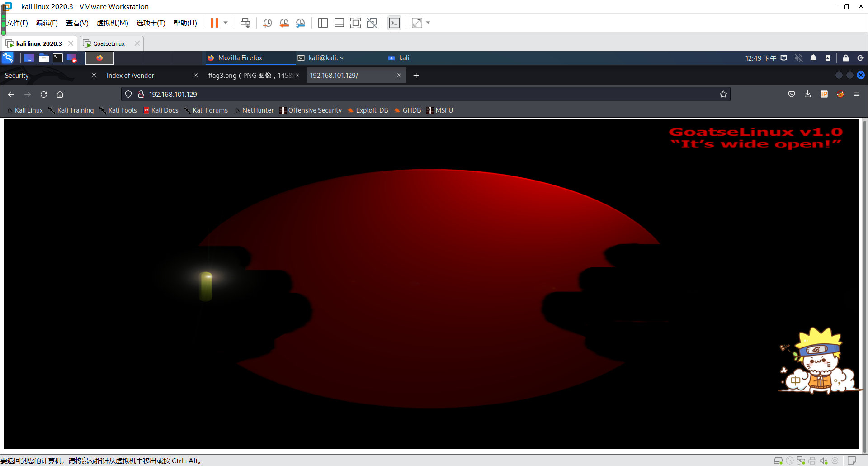
Task: Click the stretch guest display icon
Action: (417, 23)
